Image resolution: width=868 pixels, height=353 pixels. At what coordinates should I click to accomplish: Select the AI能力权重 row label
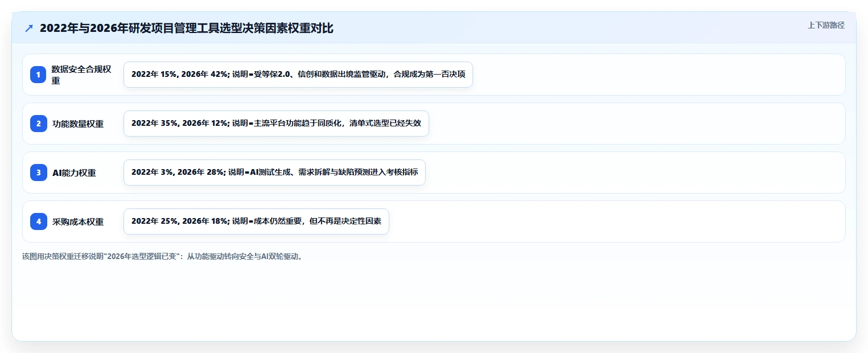74,173
